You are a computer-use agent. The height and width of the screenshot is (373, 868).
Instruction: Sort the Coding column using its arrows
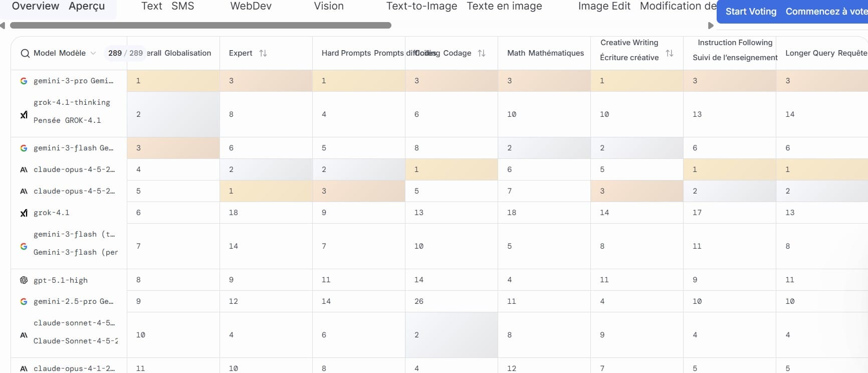pos(482,53)
